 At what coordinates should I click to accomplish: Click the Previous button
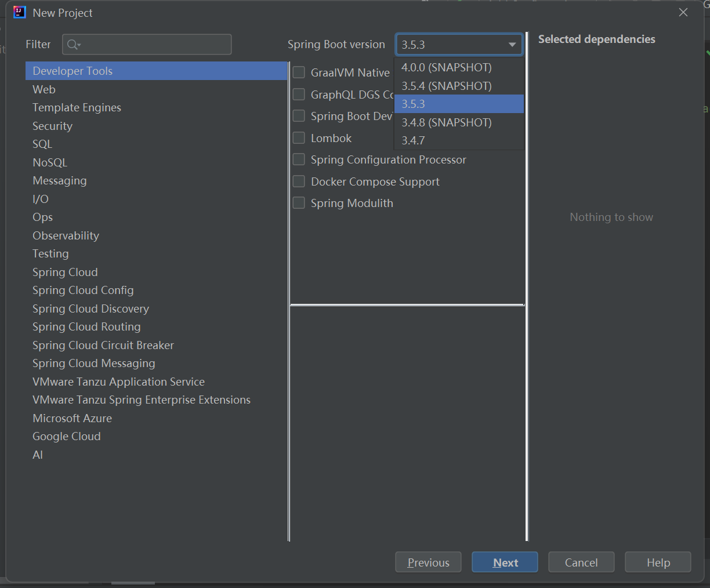pos(428,562)
